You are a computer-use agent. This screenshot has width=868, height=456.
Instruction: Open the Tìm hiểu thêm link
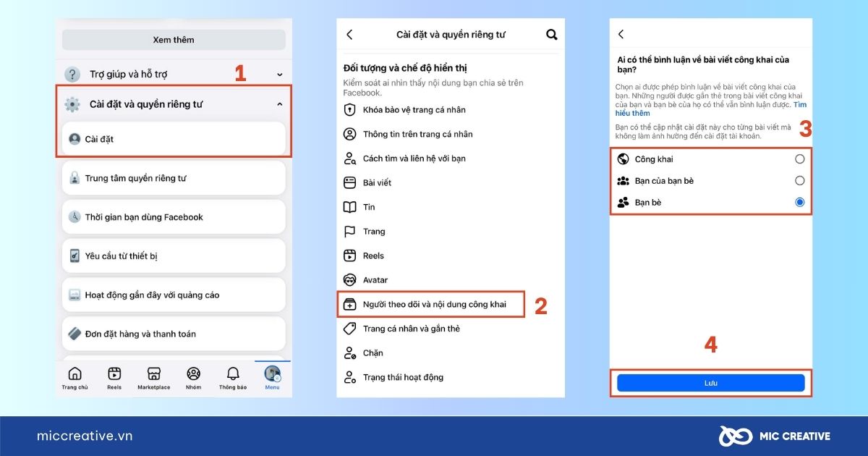712,109
